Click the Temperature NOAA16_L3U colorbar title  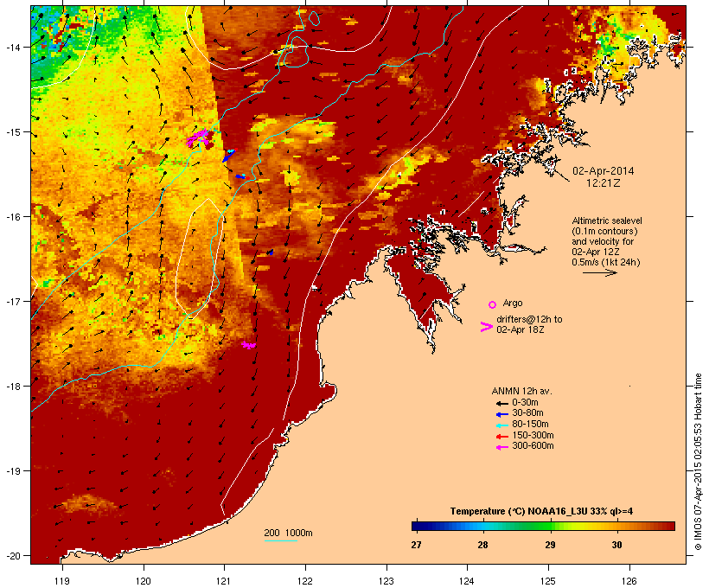541,512
